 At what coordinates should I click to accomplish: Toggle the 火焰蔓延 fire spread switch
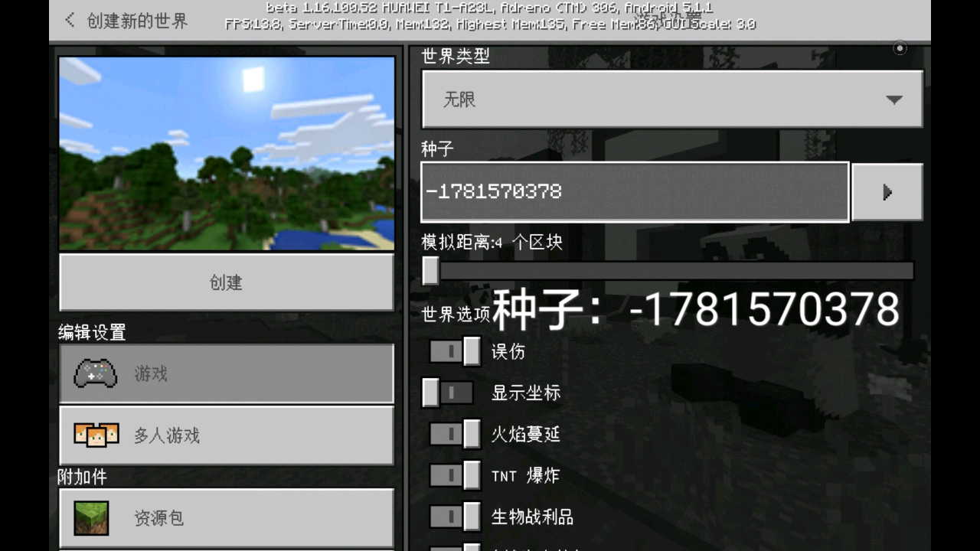coord(456,434)
